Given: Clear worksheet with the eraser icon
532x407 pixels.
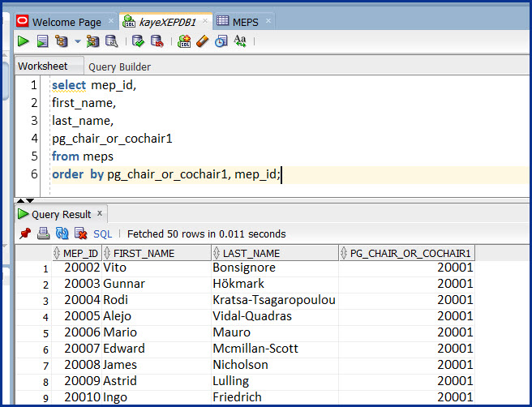Looking at the screenshot, I should [x=203, y=41].
